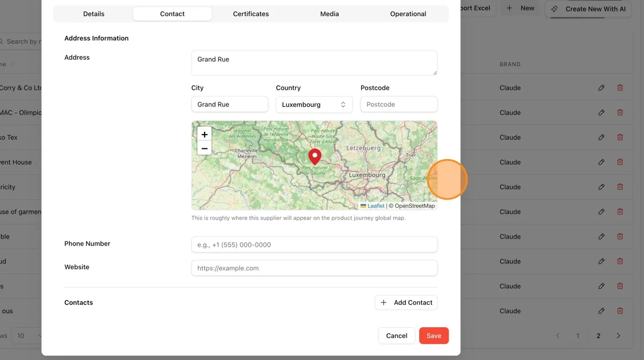The image size is (644, 360).
Task: Click the background search box
Action: (x=21, y=41)
